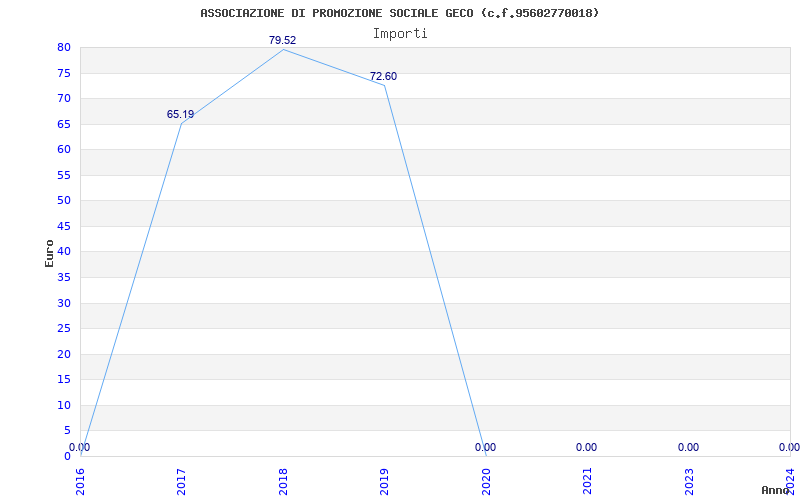Click the line peak point at 2018
This screenshot has width=800, height=500.
point(283,49)
